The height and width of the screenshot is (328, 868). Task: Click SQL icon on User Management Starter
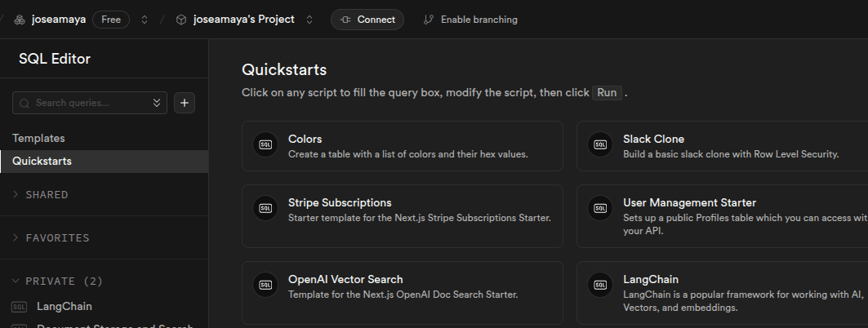coord(601,209)
